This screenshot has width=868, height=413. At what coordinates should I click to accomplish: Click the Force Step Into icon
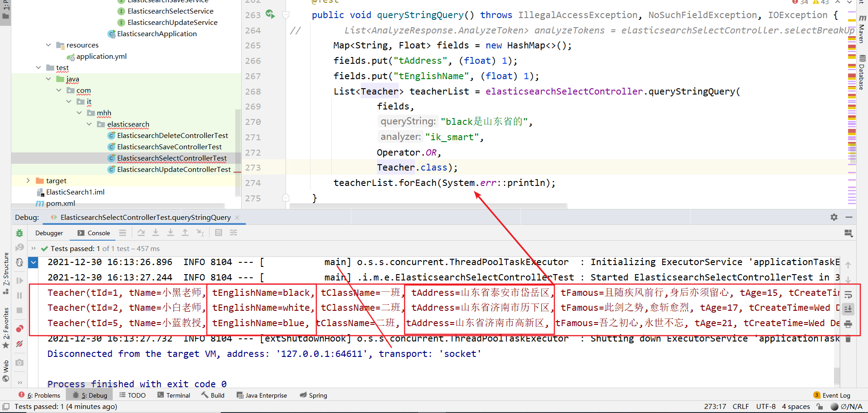(x=171, y=233)
